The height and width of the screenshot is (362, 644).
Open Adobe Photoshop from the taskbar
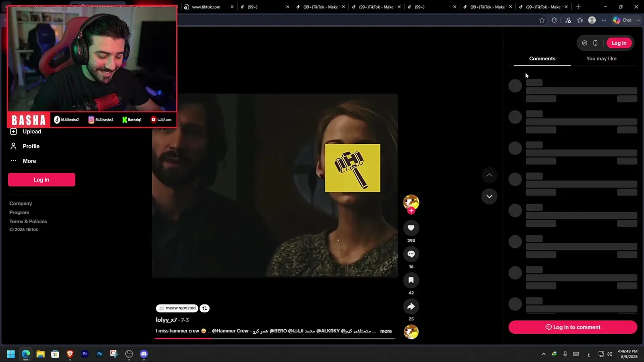point(100,354)
